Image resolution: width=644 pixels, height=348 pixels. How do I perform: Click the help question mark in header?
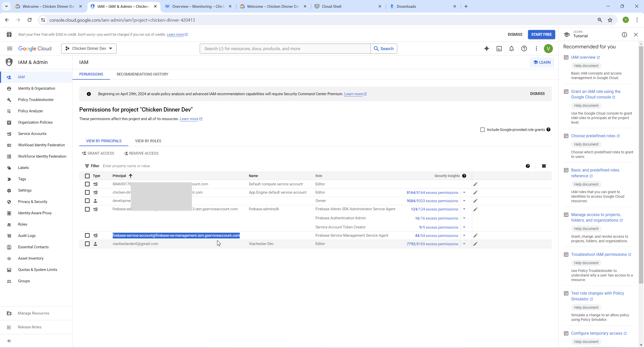point(524,49)
